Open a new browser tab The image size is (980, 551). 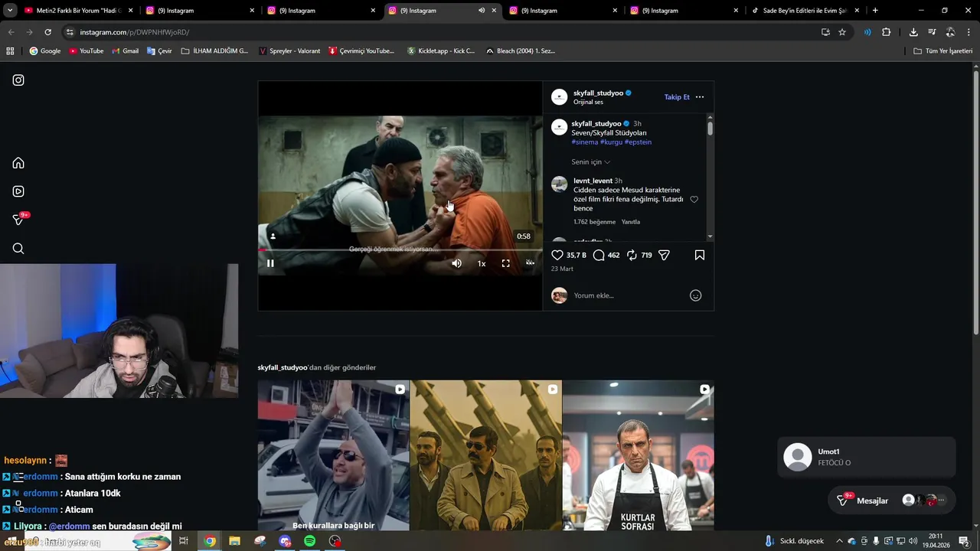coord(875,11)
